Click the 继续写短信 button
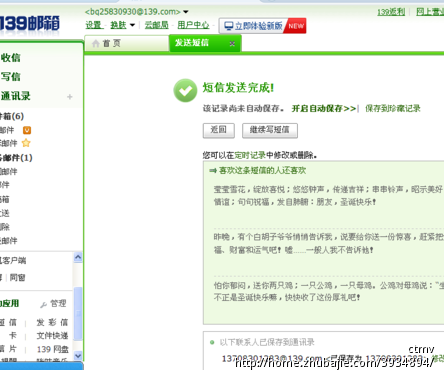 pos(270,130)
